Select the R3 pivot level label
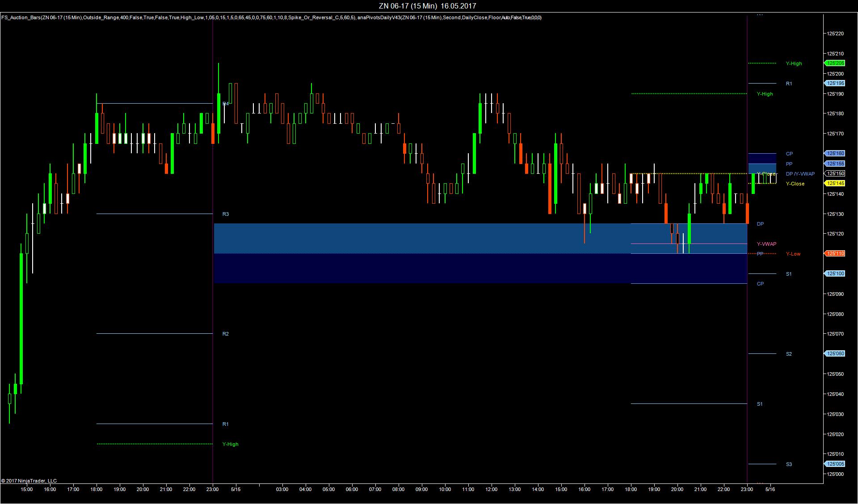 226,214
